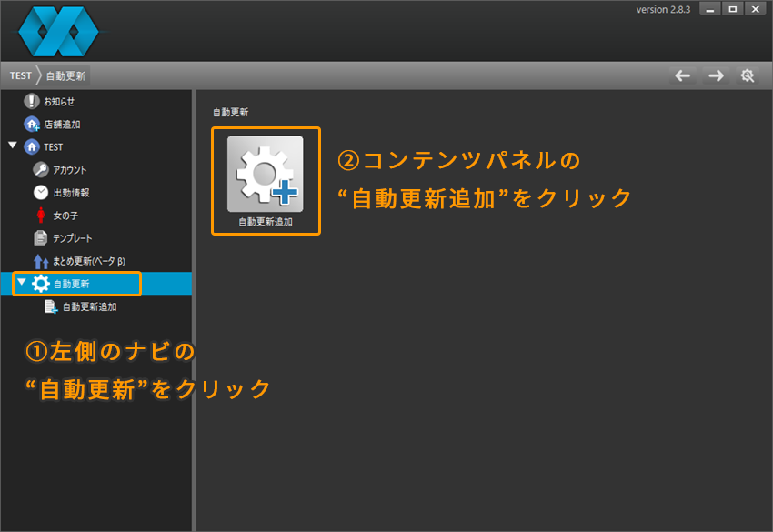Open 出勤情報 in the navigation tree
773x532 pixels.
pos(72,192)
